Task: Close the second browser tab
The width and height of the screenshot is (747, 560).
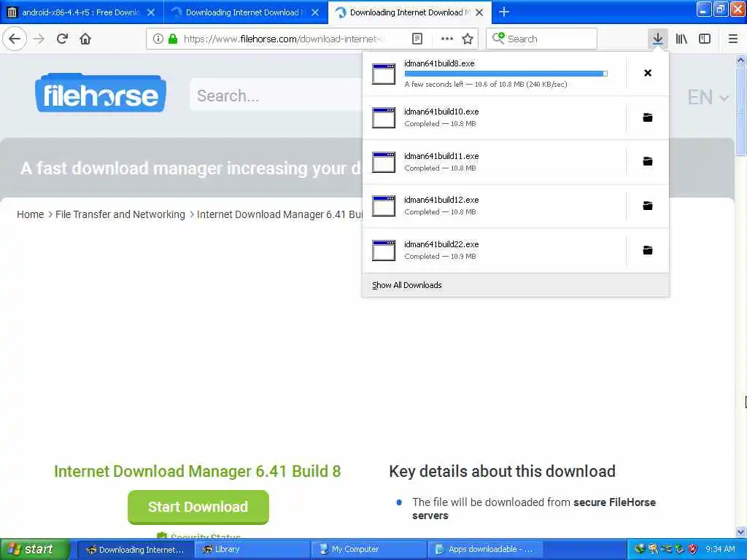Action: (315, 12)
